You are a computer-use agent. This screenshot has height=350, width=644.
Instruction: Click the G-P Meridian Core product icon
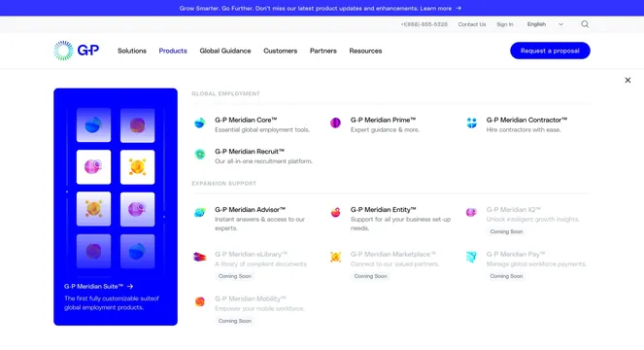199,122
